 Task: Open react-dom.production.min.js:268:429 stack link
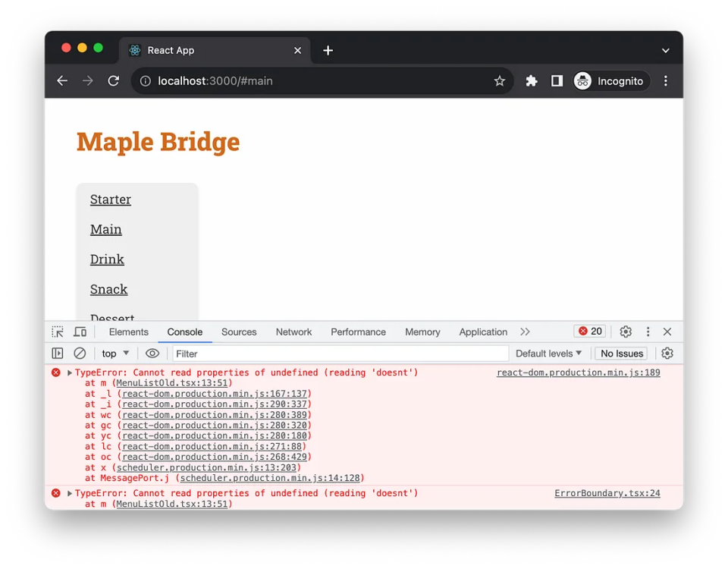[x=215, y=457]
